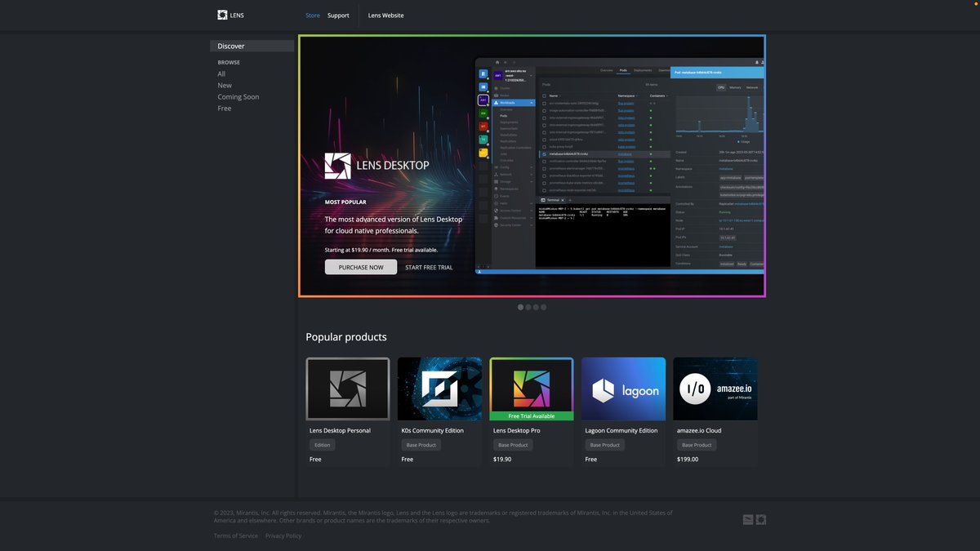Open Terms of Service footer link
The height and width of the screenshot is (551, 980).
click(x=236, y=536)
